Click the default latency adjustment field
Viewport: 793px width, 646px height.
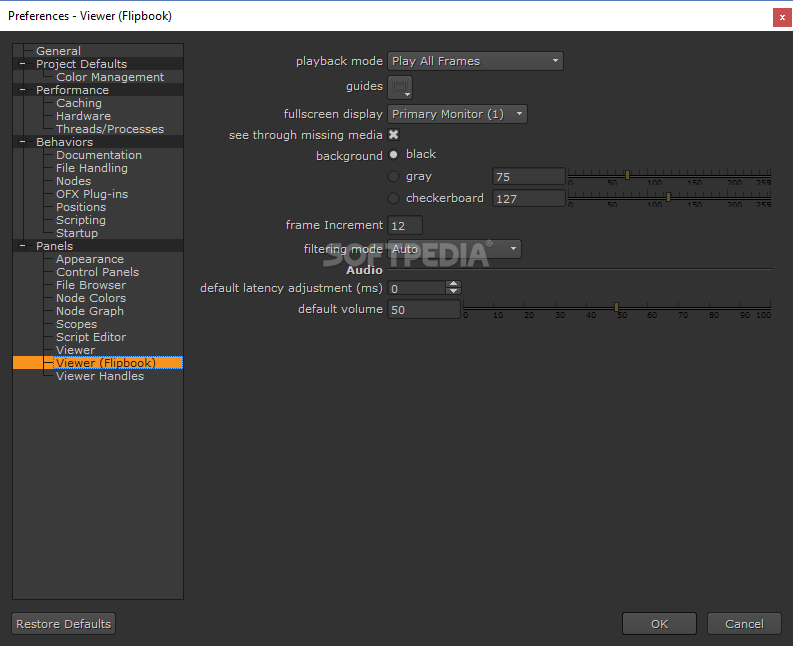click(417, 288)
